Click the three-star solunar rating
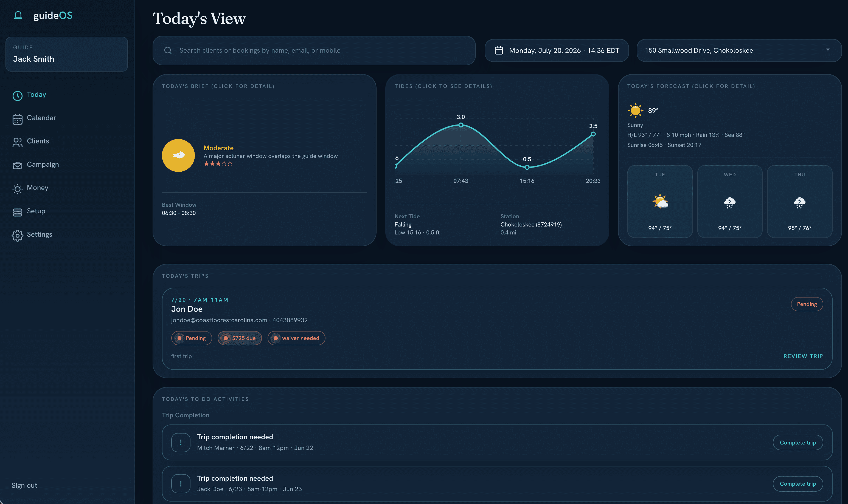The width and height of the screenshot is (848, 504). pos(218,164)
